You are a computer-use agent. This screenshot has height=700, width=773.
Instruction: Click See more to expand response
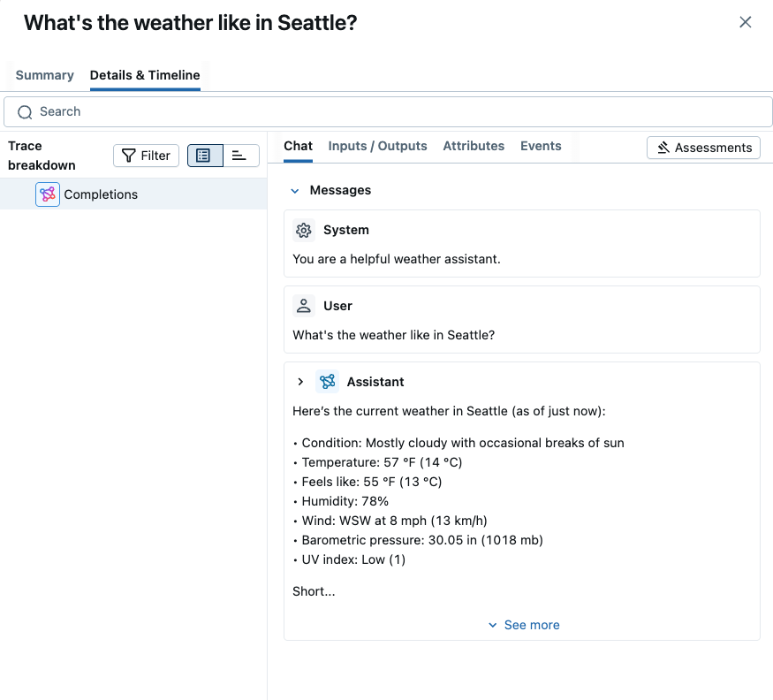point(523,625)
